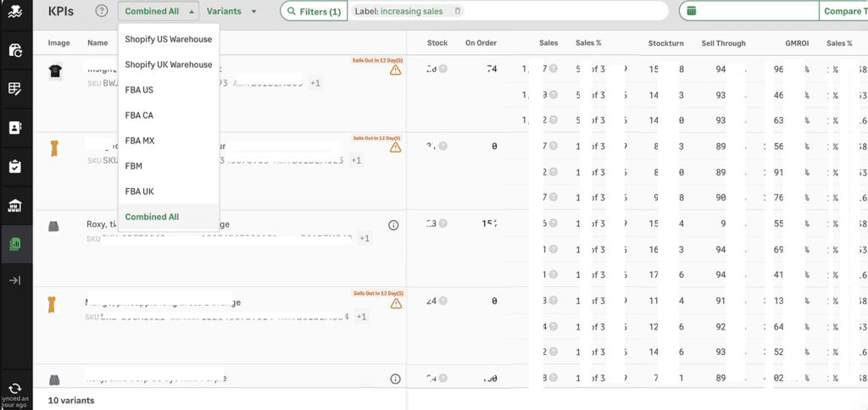Open the warehouse sidebar icon

[x=15, y=206]
